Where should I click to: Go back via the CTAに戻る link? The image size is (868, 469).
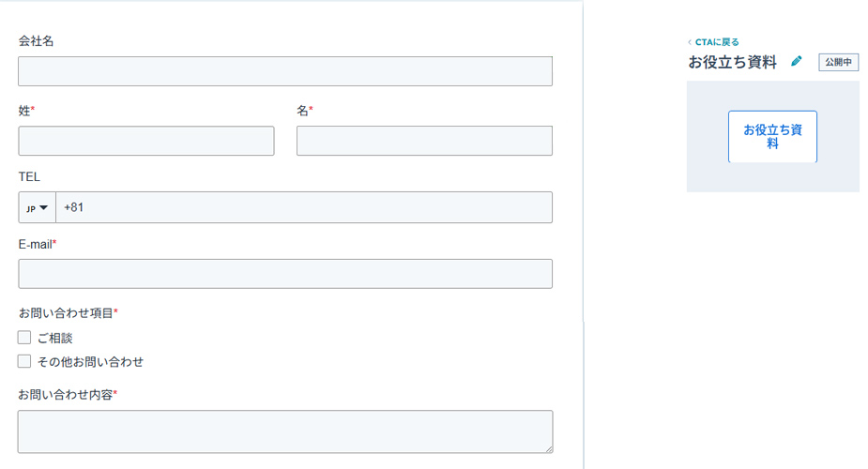tap(717, 42)
